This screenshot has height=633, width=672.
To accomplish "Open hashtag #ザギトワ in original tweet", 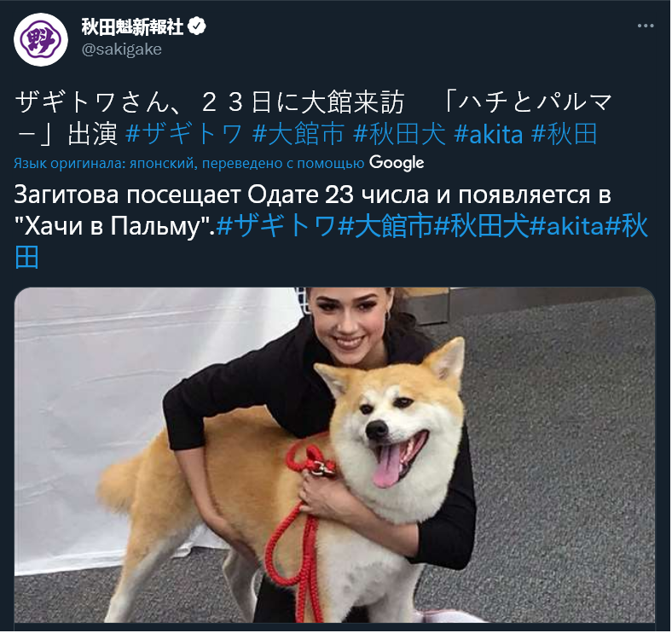I will (x=184, y=133).
